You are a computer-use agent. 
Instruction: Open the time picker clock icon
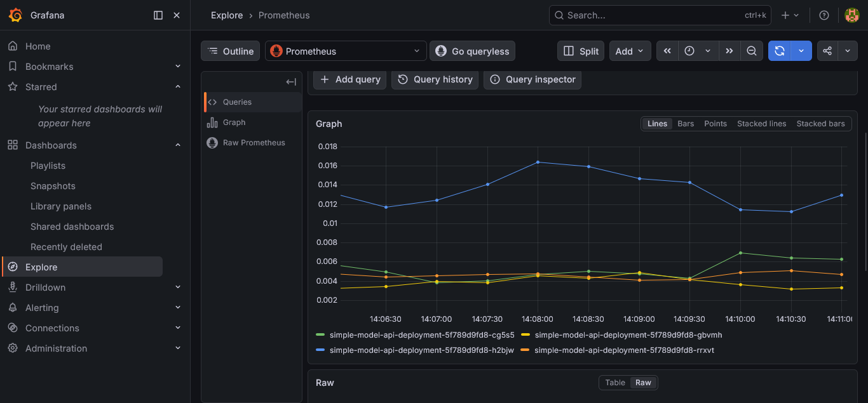click(689, 51)
